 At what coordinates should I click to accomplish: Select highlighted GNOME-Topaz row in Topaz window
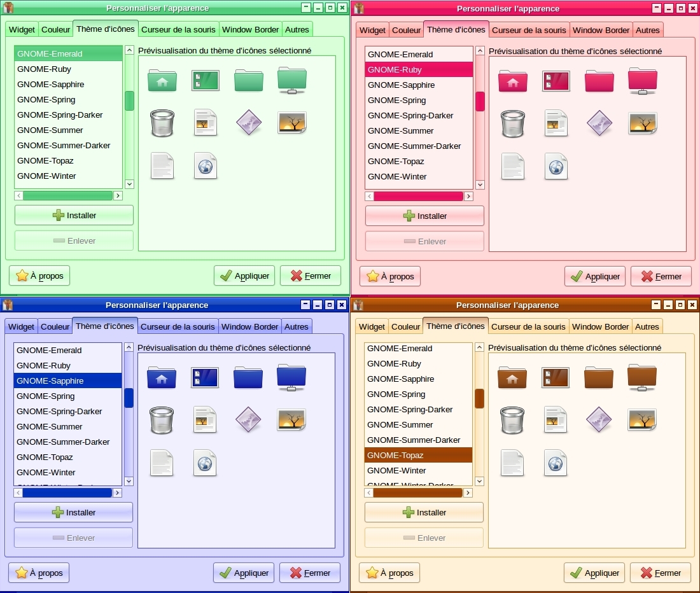point(418,455)
